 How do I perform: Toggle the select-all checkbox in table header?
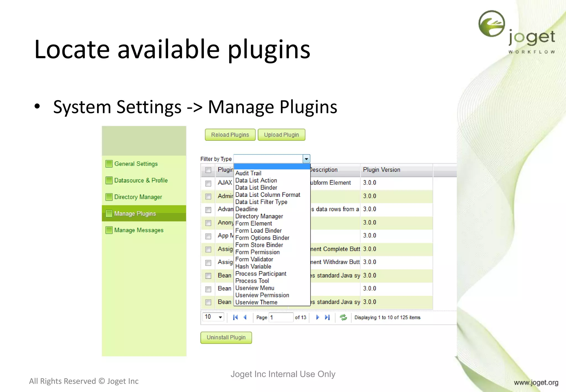(208, 170)
